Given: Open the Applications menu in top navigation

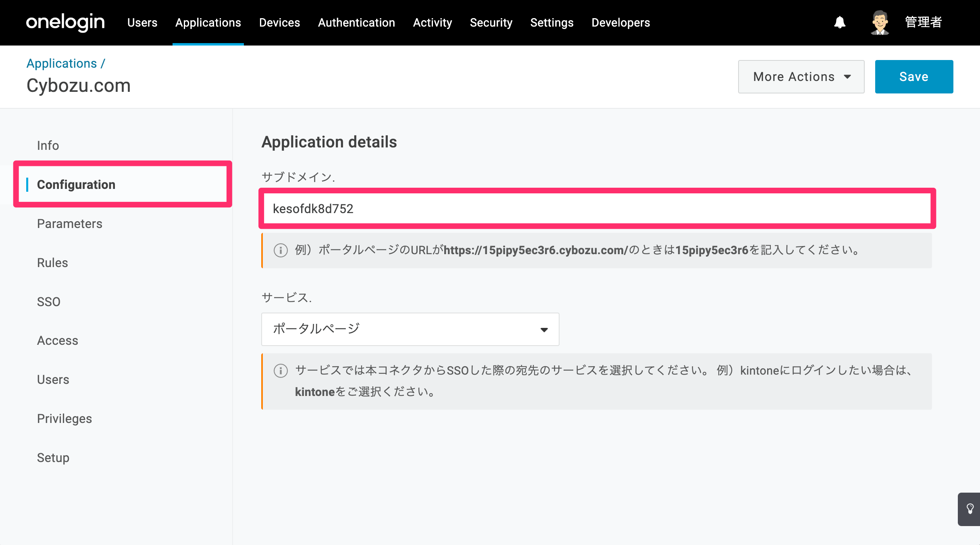Looking at the screenshot, I should click(x=208, y=23).
